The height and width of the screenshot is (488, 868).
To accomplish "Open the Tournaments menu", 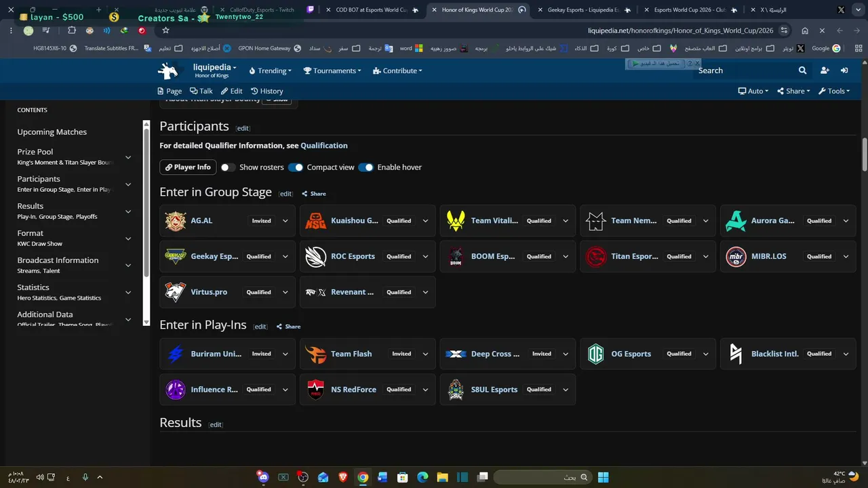I will [332, 70].
